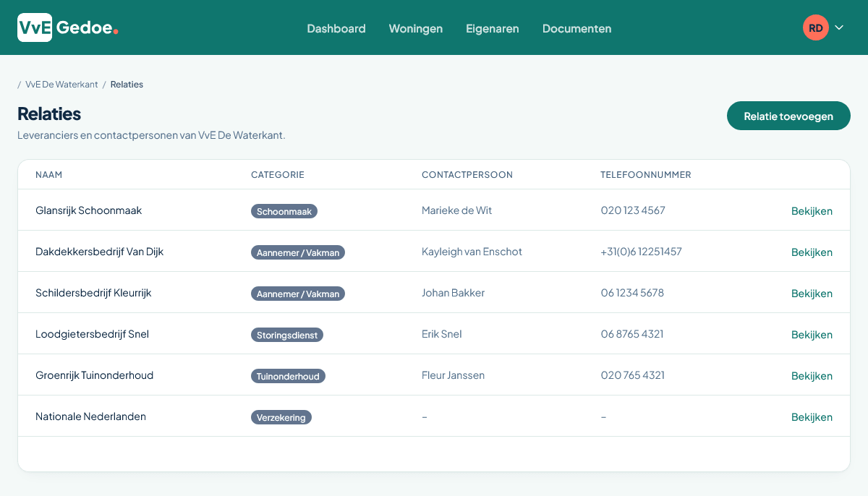
Task: Click the Naam column header
Action: pos(48,175)
